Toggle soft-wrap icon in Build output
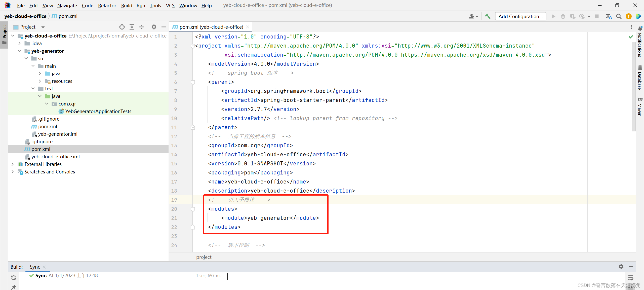The width and height of the screenshot is (644, 290). tap(631, 278)
